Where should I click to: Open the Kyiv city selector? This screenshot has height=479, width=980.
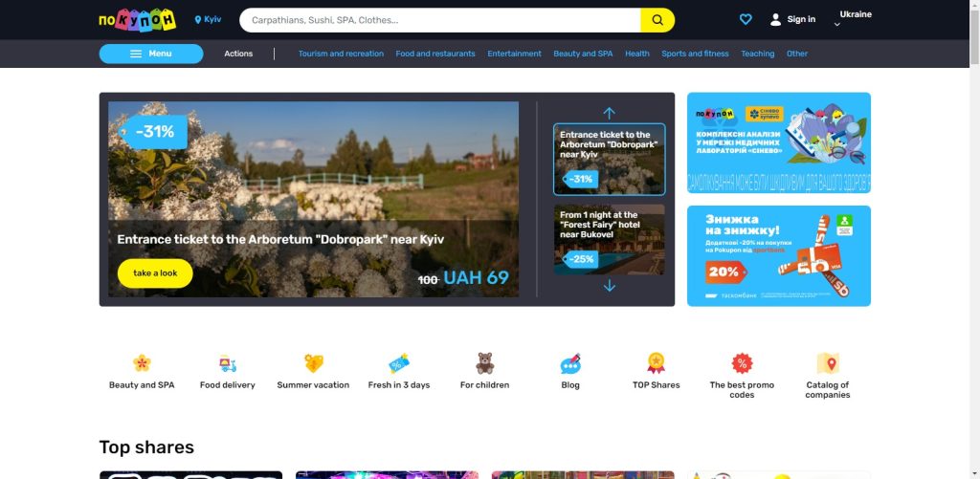pyautogui.click(x=208, y=19)
